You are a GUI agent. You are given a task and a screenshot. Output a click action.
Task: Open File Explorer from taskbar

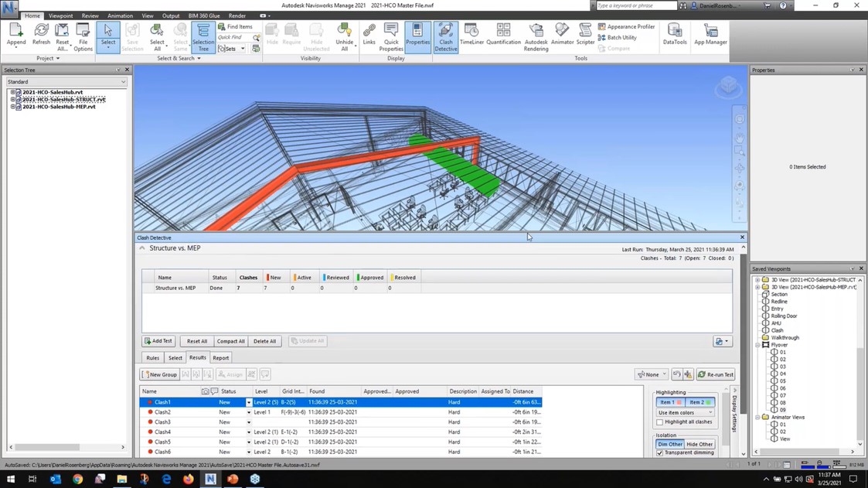click(122, 479)
